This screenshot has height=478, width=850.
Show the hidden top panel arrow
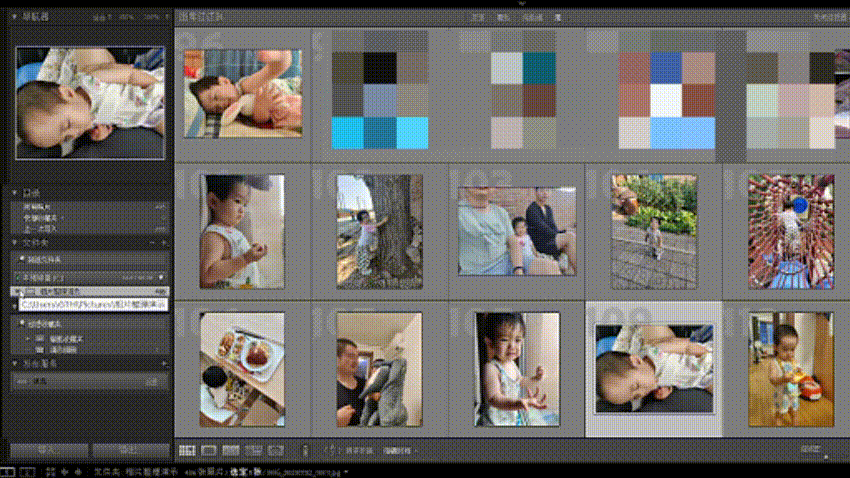[521, 3]
